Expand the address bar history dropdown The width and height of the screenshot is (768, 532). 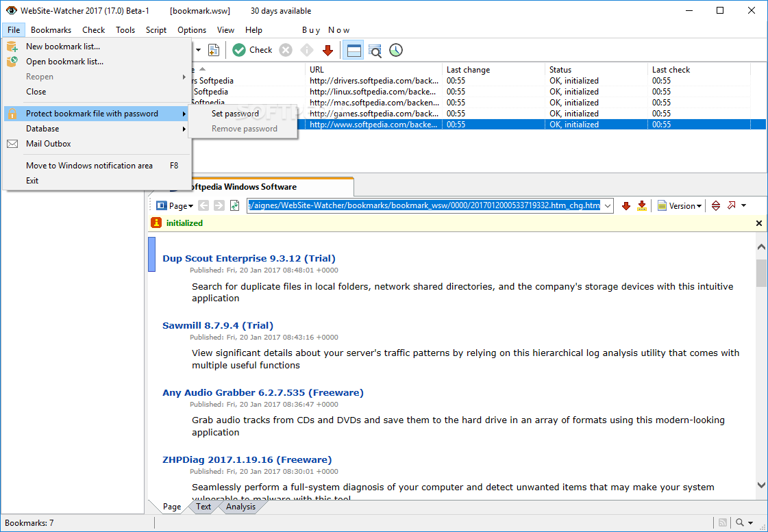[608, 206]
